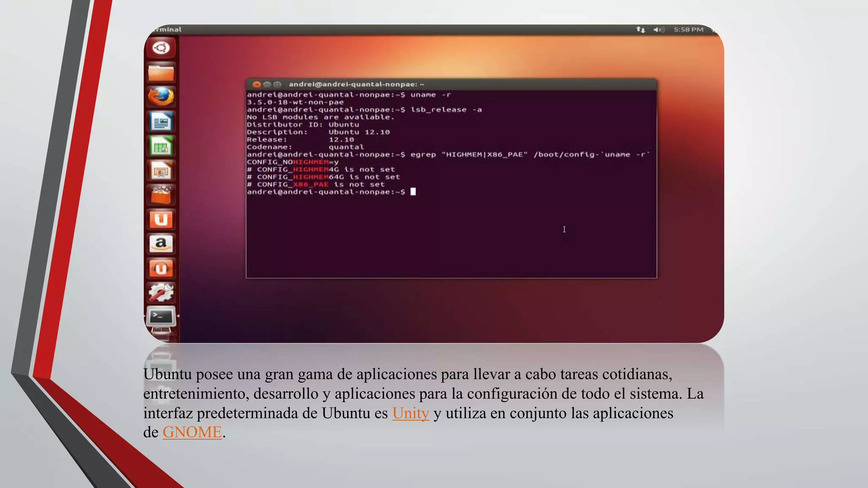Open the Files folder icon in launcher
The width and height of the screenshot is (868, 488).
[x=161, y=72]
